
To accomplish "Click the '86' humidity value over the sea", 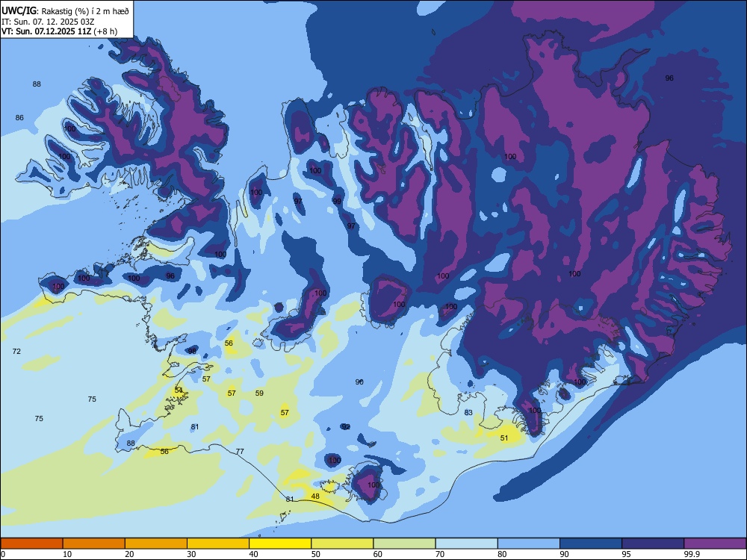I will click(19, 118).
